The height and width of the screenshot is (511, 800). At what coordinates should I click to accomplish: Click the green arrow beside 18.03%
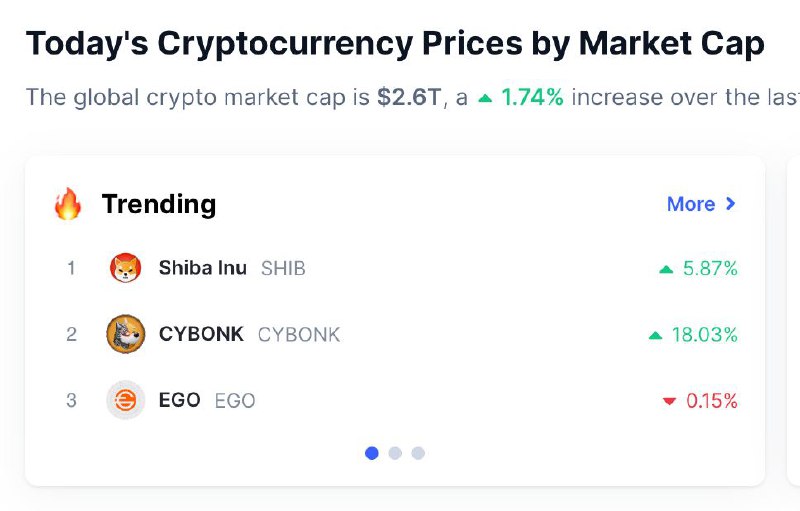pos(655,336)
